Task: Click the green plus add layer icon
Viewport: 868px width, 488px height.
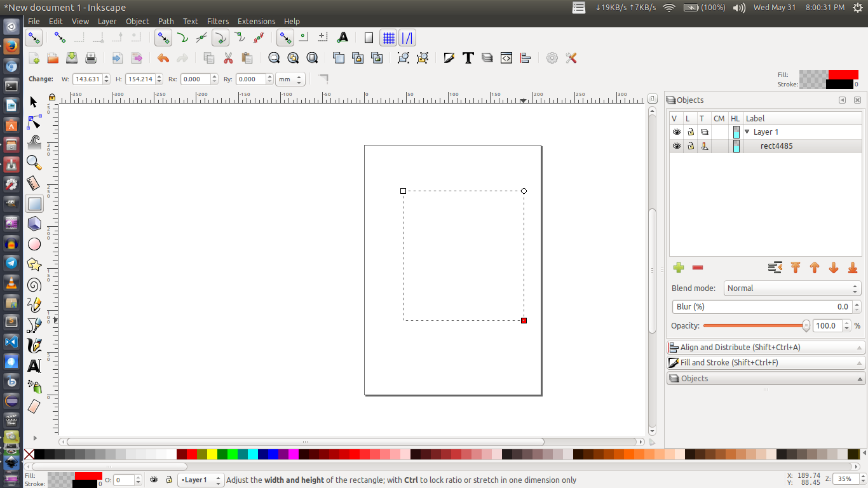Action: 679,268
